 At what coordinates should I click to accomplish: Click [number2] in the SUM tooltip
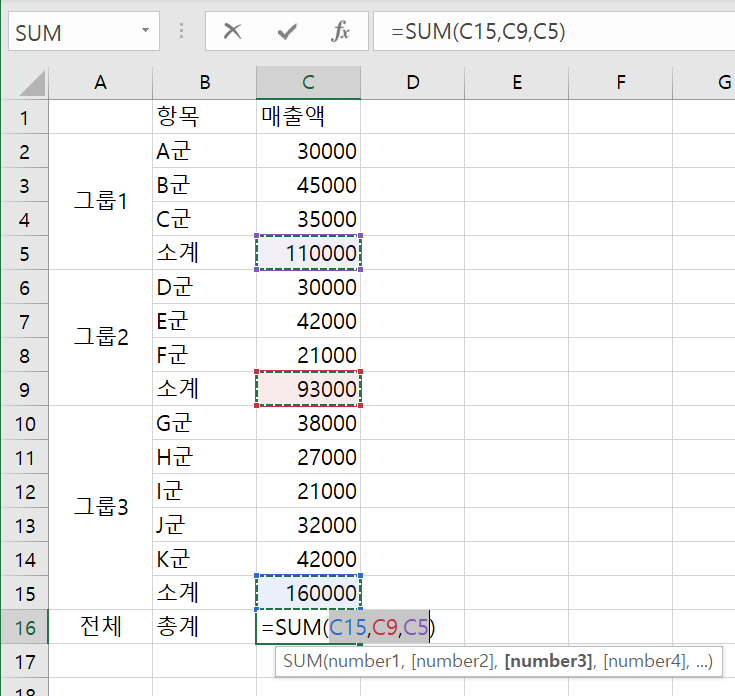(x=453, y=661)
